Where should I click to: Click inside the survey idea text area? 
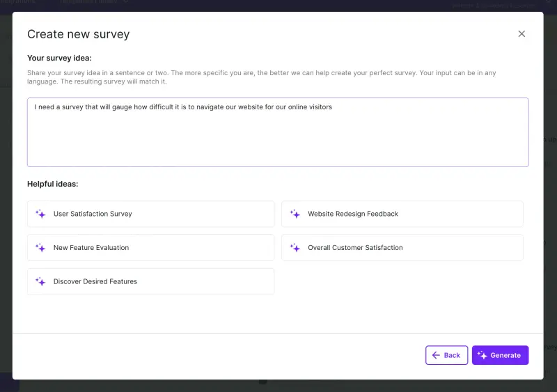point(278,132)
